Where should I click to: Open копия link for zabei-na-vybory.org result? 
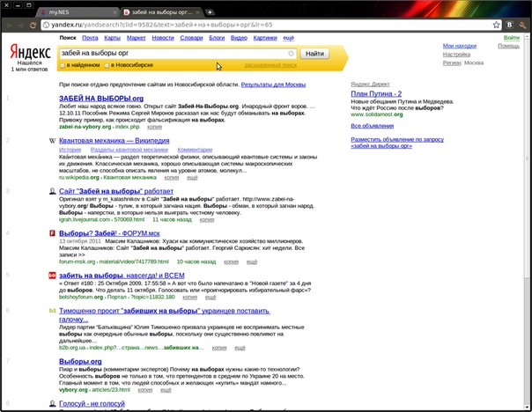tap(154, 127)
